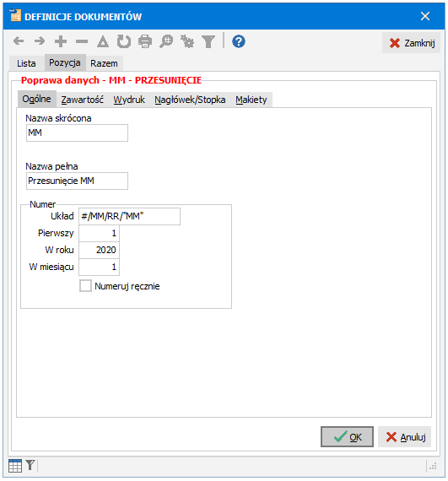The height and width of the screenshot is (481, 448).
Task: Apply filter with toolbar funnel icon
Action: point(208,41)
